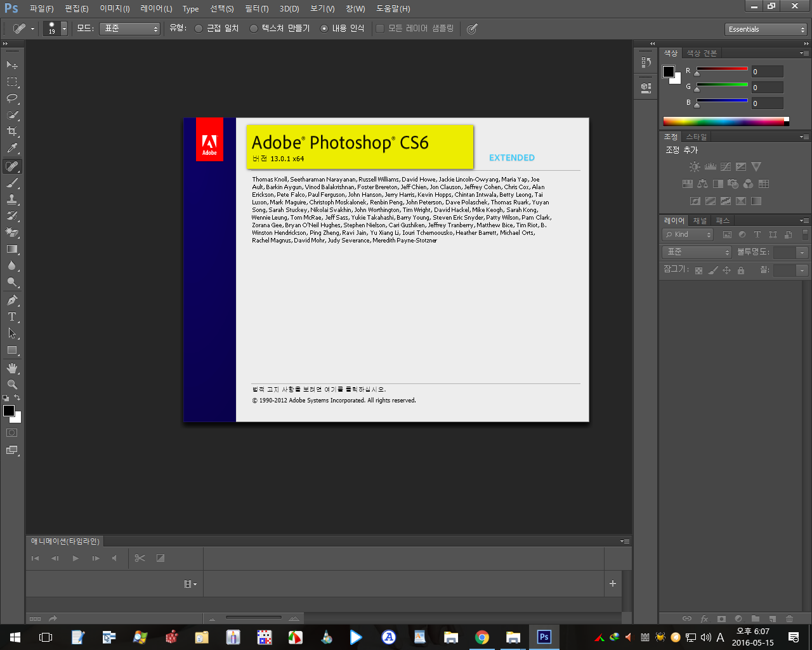Viewport: 812px width, 650px height.
Task: Select the Eraser tool
Action: coord(12,232)
